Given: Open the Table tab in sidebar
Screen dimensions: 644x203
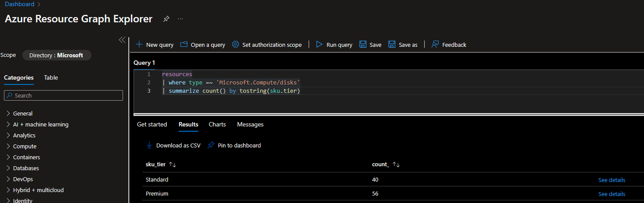Looking at the screenshot, I should click(51, 78).
